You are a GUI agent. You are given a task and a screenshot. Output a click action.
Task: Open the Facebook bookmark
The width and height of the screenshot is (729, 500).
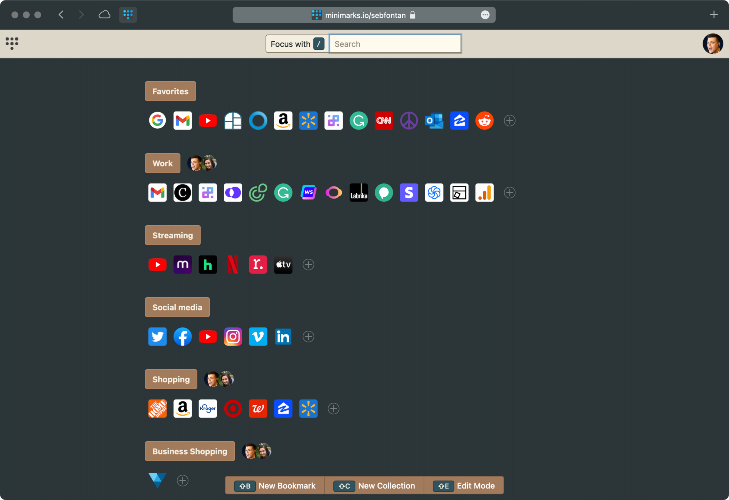pyautogui.click(x=183, y=337)
